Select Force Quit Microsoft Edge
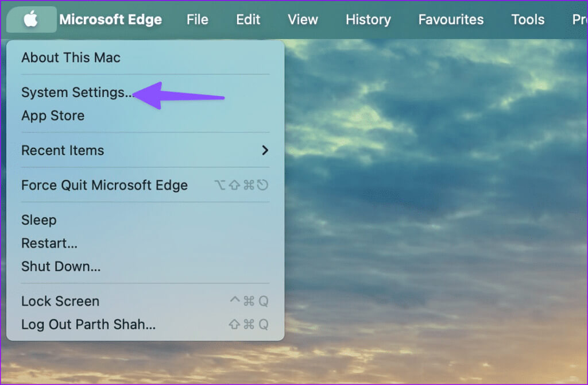This screenshot has height=385, width=588. (145, 185)
